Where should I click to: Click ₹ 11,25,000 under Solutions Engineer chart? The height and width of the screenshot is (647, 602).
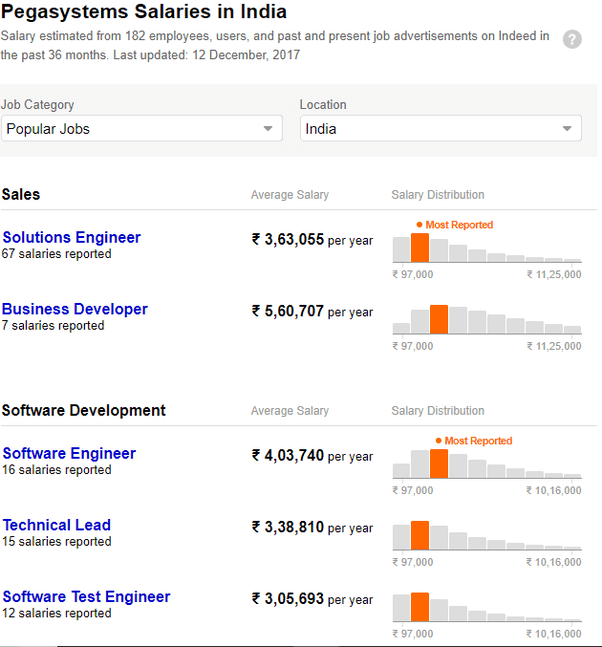point(554,274)
